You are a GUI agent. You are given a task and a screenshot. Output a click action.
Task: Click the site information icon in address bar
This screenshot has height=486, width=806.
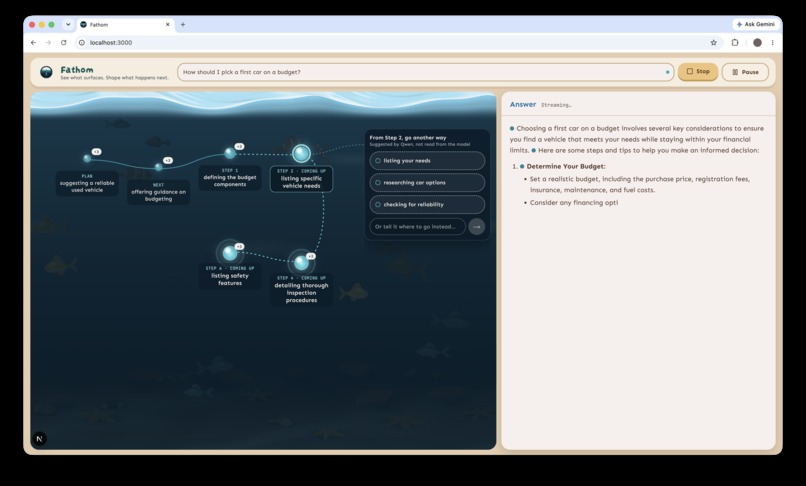coord(82,43)
